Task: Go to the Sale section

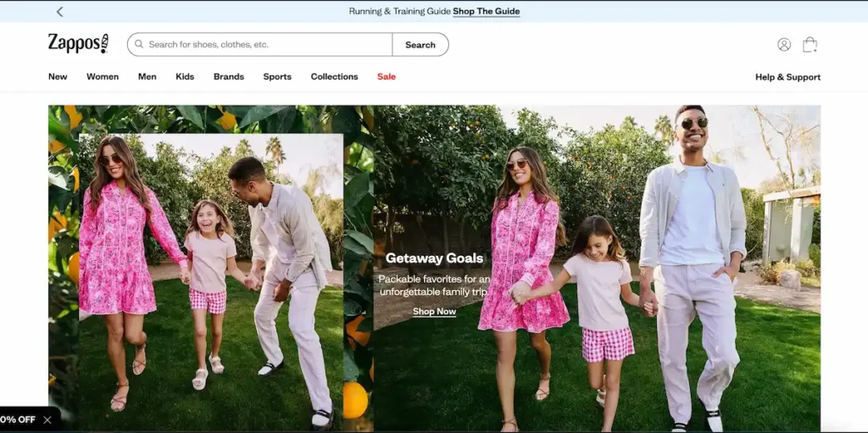Action: pos(387,77)
